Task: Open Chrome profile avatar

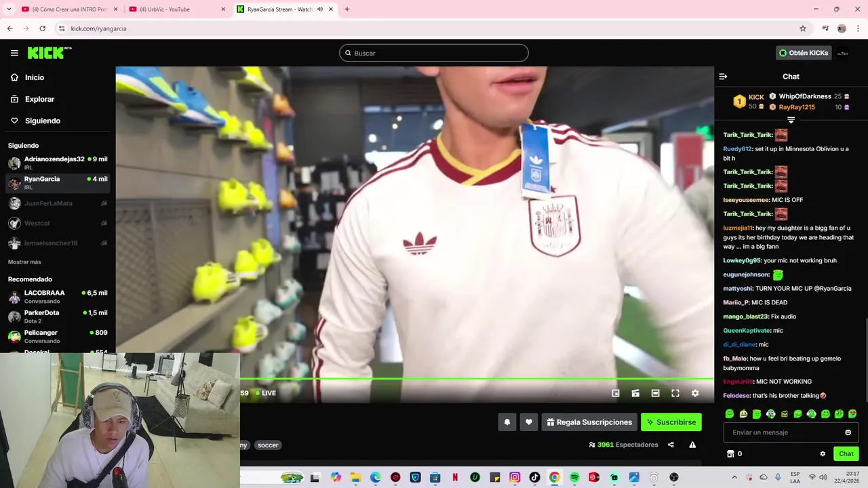Action: (842, 28)
